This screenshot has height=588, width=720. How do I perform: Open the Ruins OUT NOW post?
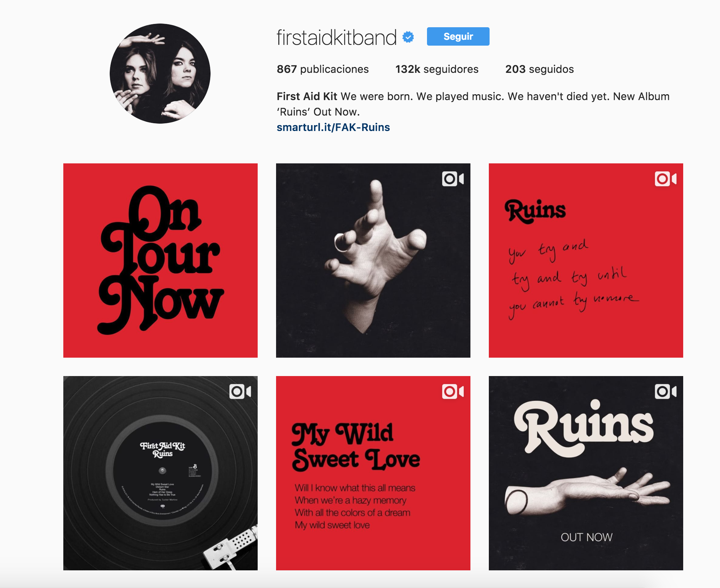click(586, 473)
